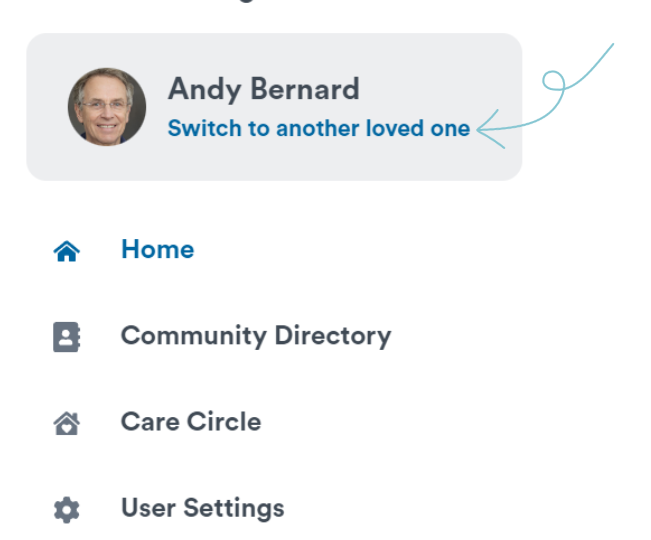651x540 pixels.
Task: Open Andy Bernard's profile photo
Action: pos(107,107)
